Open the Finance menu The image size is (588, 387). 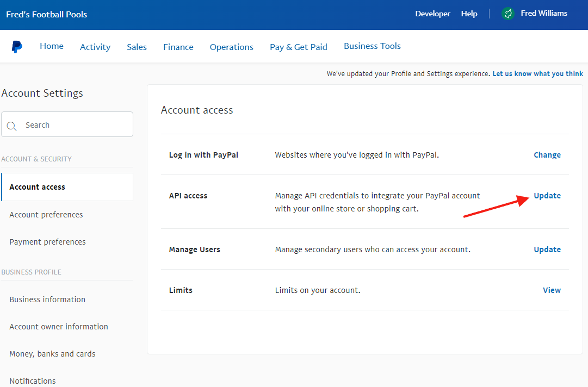pos(178,47)
